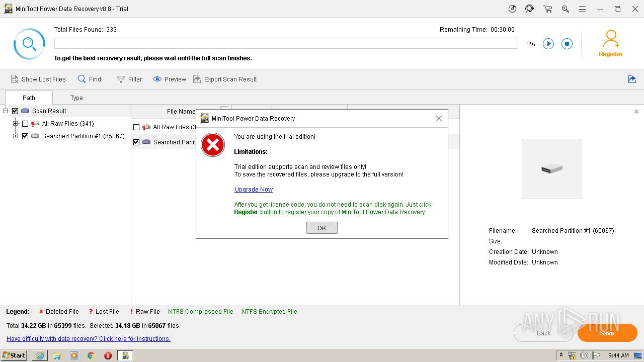
Task: Stop the scan with the stop button
Action: [567, 44]
